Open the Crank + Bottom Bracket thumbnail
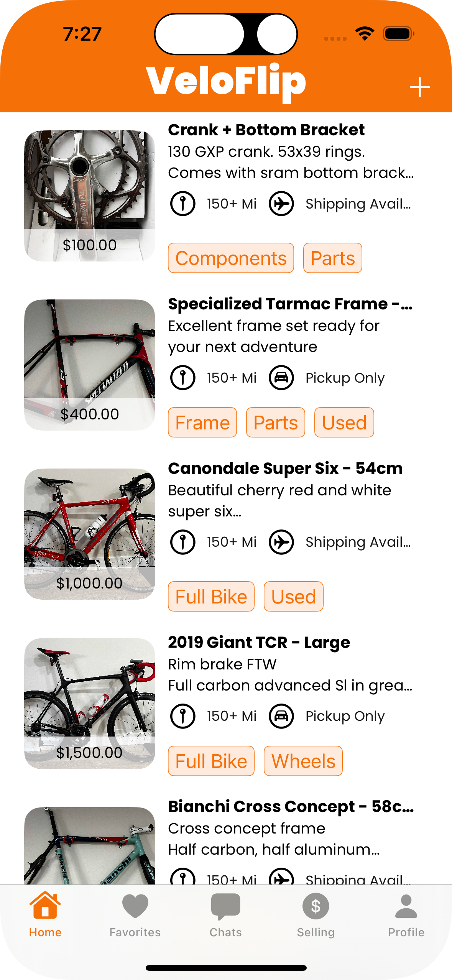452x980 pixels. [90, 196]
